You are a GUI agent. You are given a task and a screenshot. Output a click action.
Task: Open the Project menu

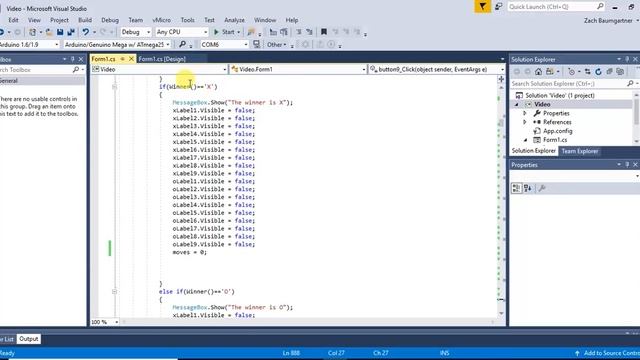(59, 20)
